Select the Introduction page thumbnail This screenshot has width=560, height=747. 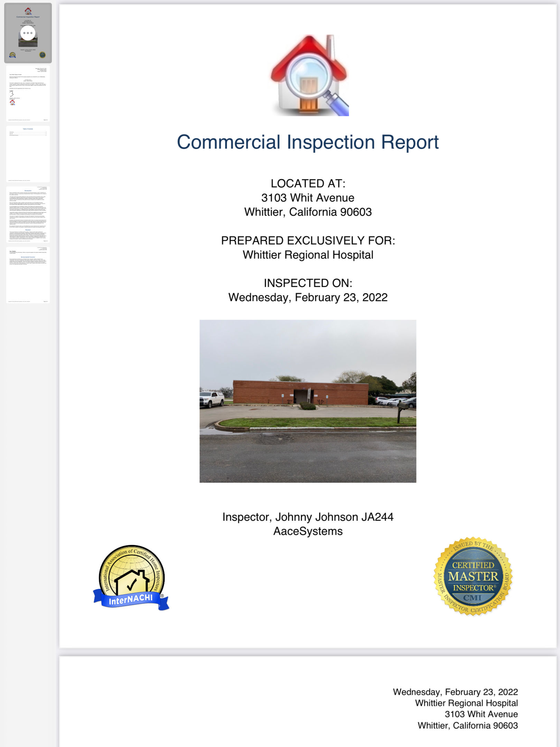coord(28,214)
